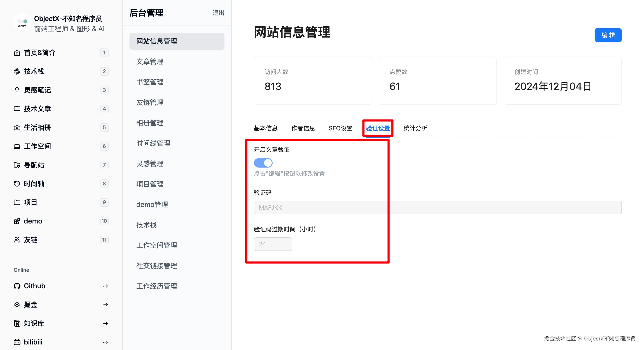
Task: Click the home icon beside 首页&简介
Action: [x=17, y=53]
